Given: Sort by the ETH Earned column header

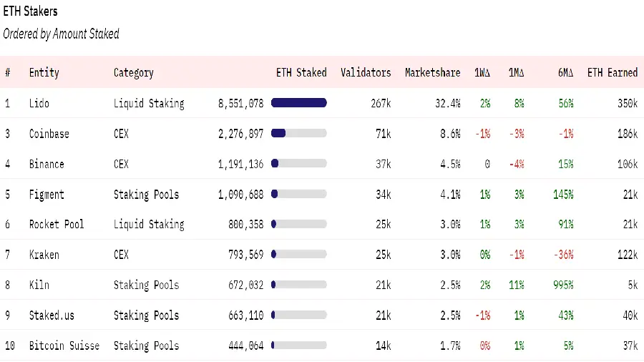Looking at the screenshot, I should click(612, 72).
